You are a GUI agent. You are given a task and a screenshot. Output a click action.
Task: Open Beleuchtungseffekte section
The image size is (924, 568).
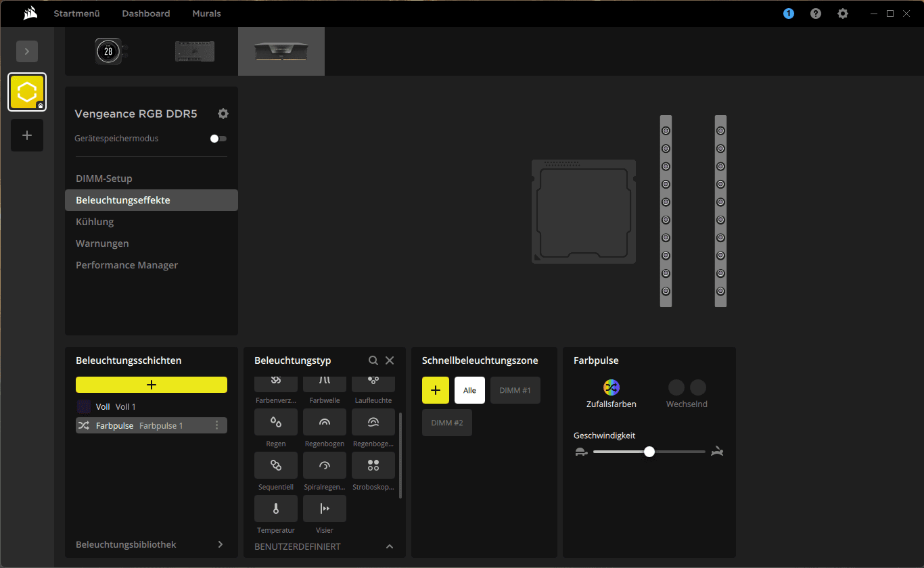pos(152,200)
